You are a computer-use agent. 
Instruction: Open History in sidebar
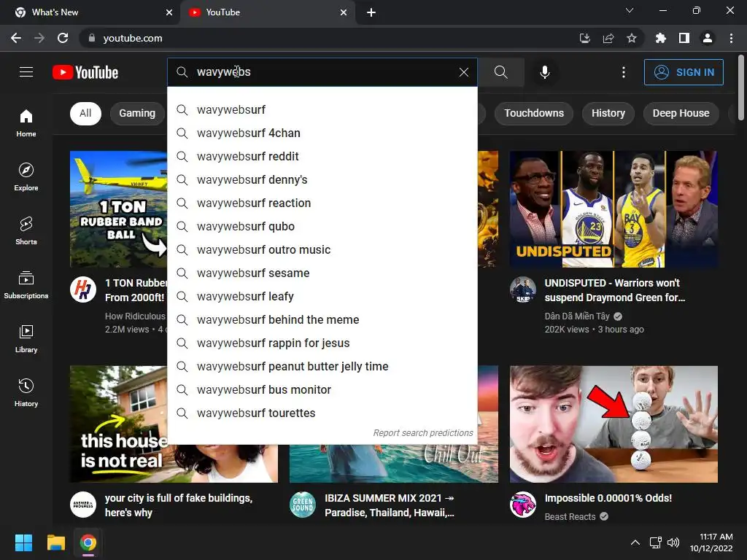[x=26, y=392]
